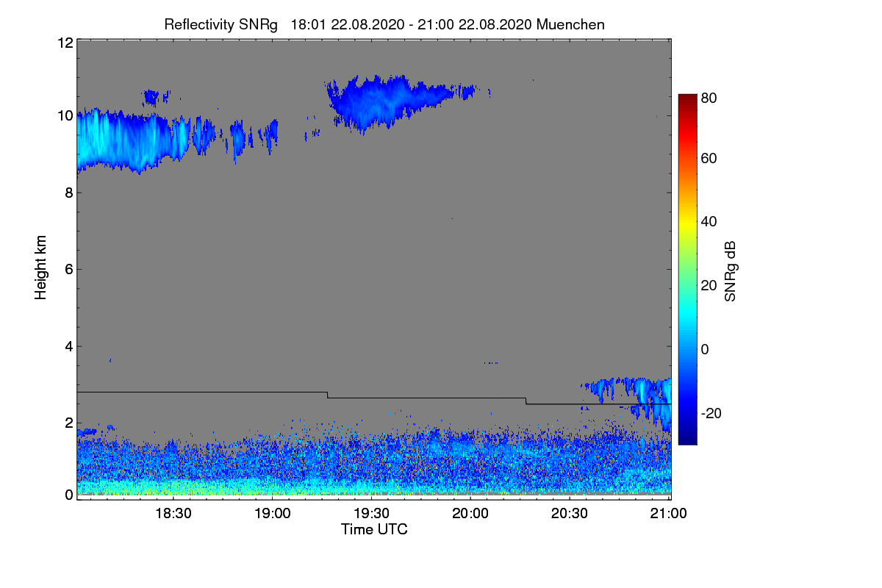Image resolution: width=882 pixels, height=588 pixels.
Task: Click the '19:00' time tick label
Action: [x=273, y=513]
